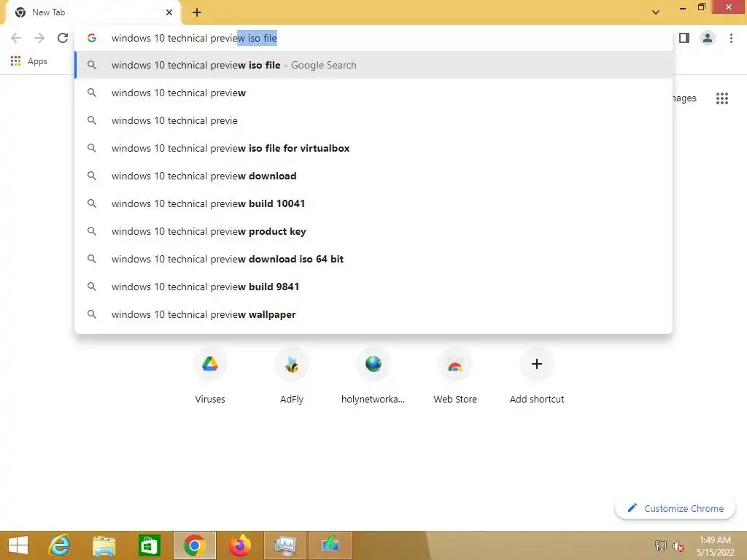
Task: Close the New Tab tab
Action: click(x=169, y=12)
